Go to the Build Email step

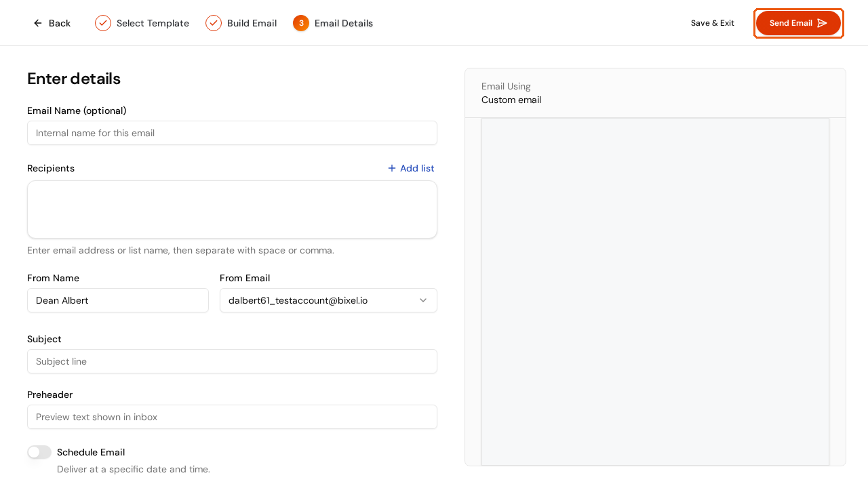[x=241, y=23]
